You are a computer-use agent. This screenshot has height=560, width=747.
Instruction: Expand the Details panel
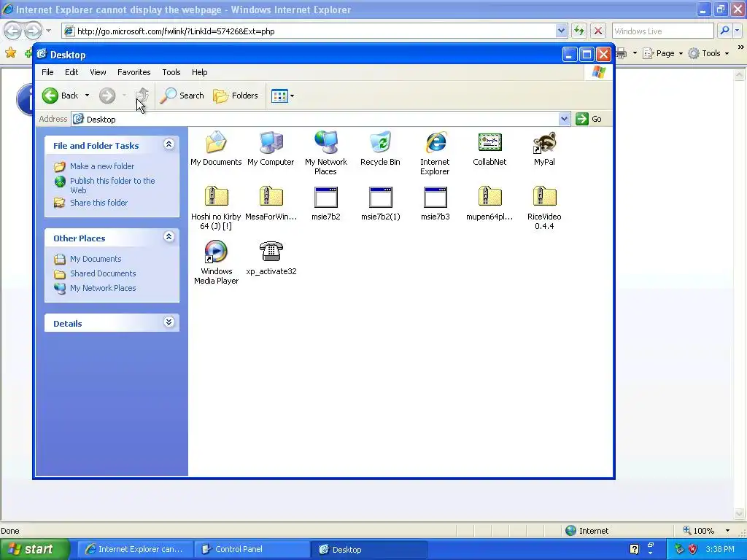click(169, 322)
